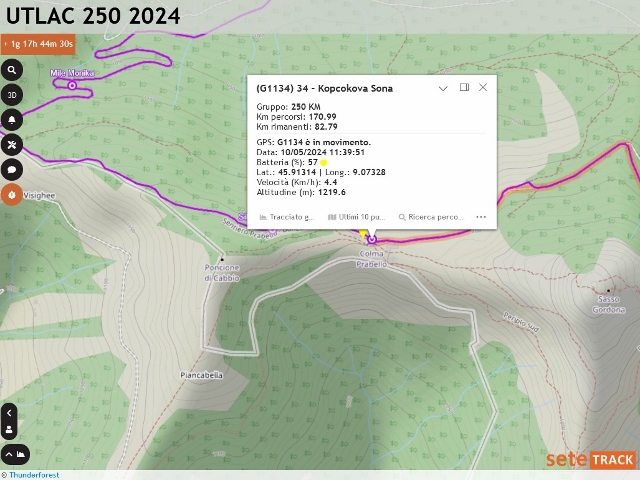Click the Altitudine 1219.6 value
640x480 pixels.
click(331, 192)
